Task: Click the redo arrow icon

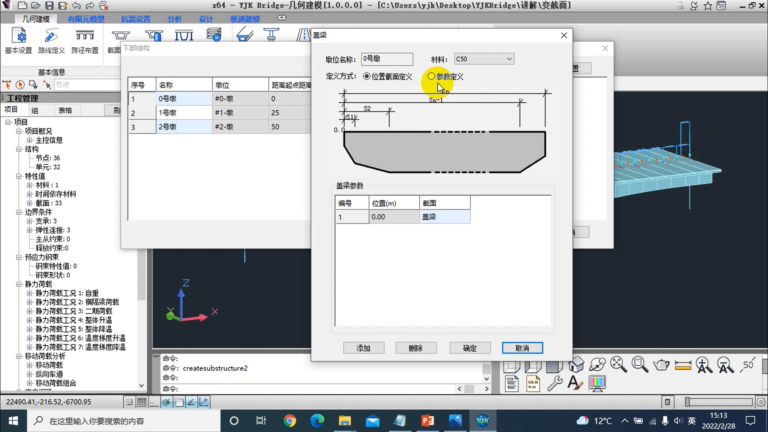Action: (x=90, y=5)
